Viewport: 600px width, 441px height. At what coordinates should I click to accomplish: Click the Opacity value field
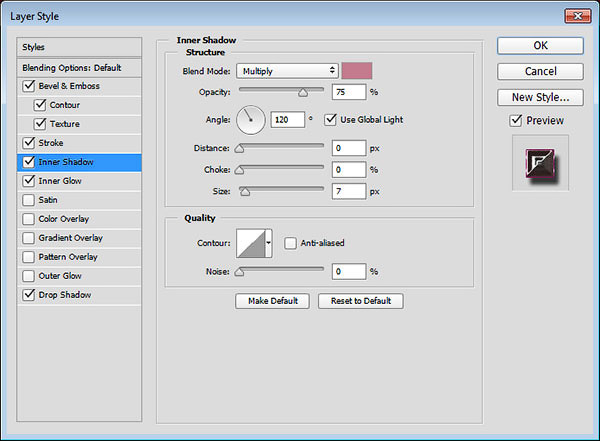point(349,92)
